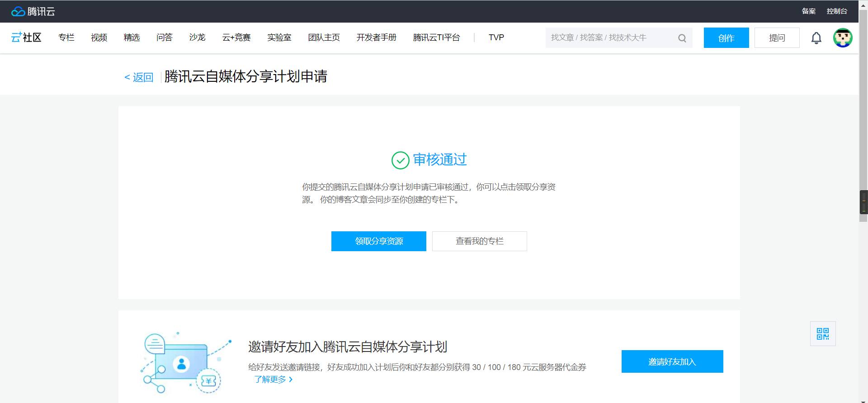Screen dimensions: 868x403
Task: Go back using the 返回 link
Action: (139, 77)
